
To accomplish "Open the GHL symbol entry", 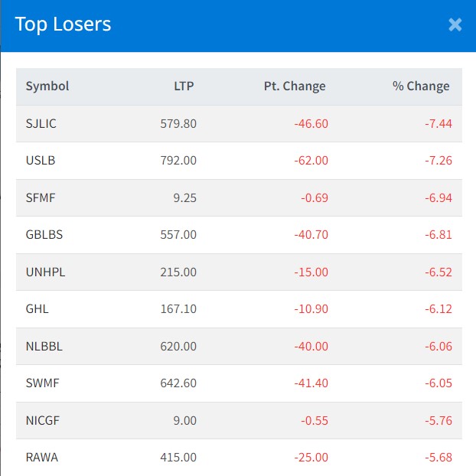I will 37,309.
